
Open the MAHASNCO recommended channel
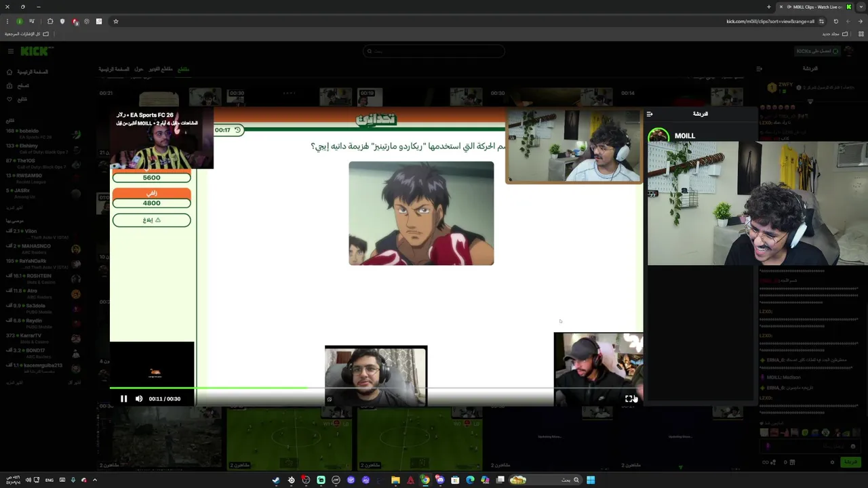coord(42,249)
